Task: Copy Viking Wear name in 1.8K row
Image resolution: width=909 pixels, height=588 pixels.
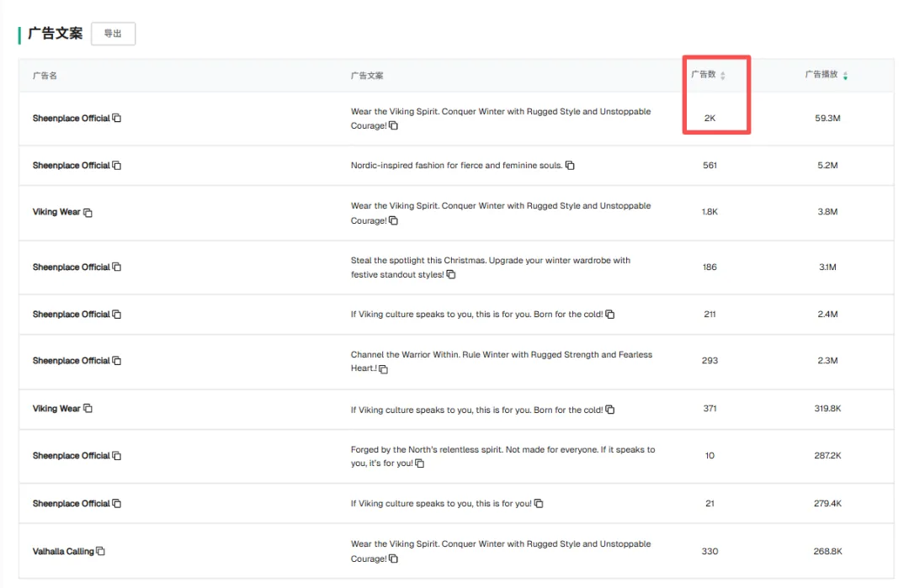Action: pos(88,213)
